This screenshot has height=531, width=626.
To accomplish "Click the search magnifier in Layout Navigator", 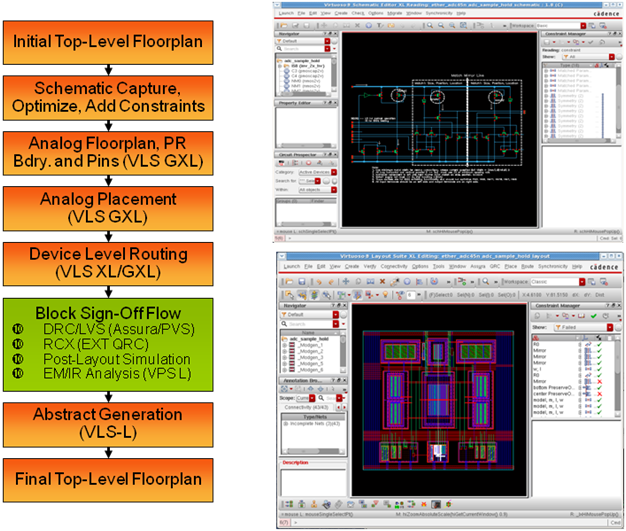I will click(284, 324).
